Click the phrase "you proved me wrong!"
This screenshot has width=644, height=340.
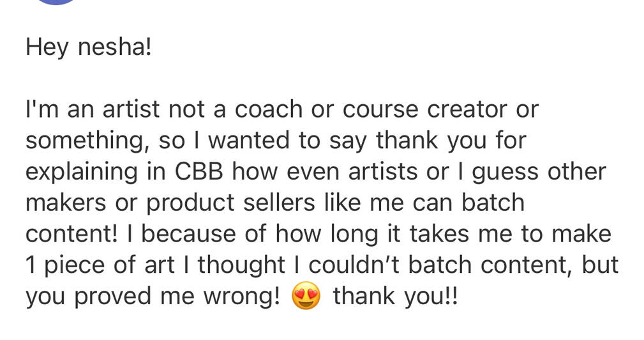tap(153, 297)
